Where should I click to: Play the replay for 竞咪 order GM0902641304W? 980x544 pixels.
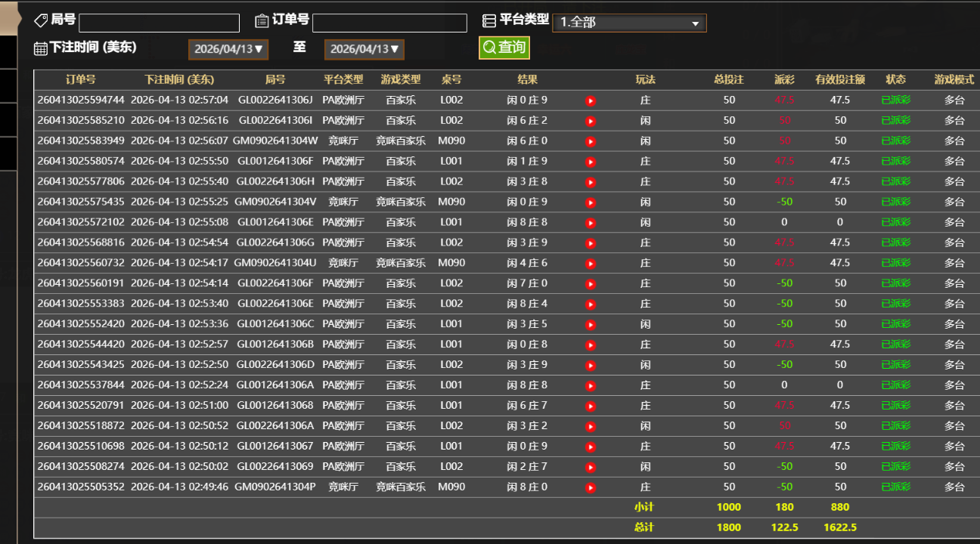tap(591, 141)
